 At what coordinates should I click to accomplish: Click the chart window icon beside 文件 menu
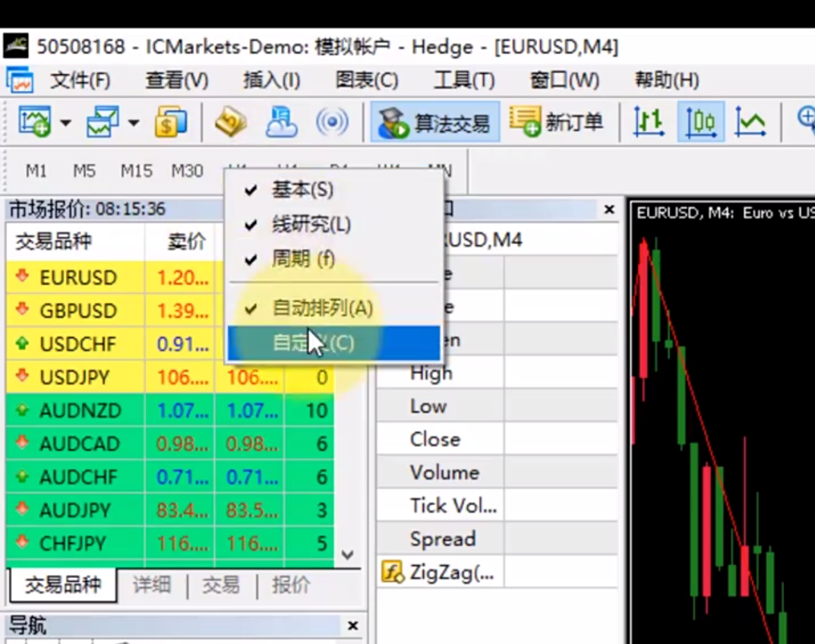click(21, 80)
